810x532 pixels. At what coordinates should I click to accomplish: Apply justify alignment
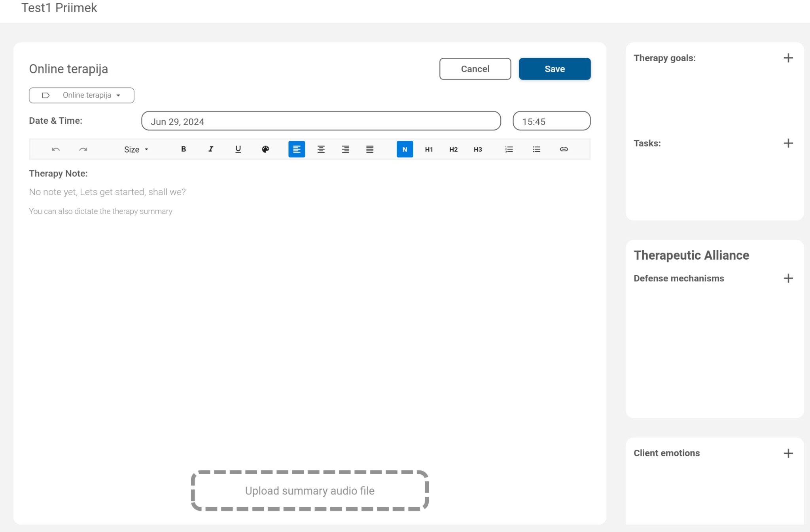coord(369,149)
